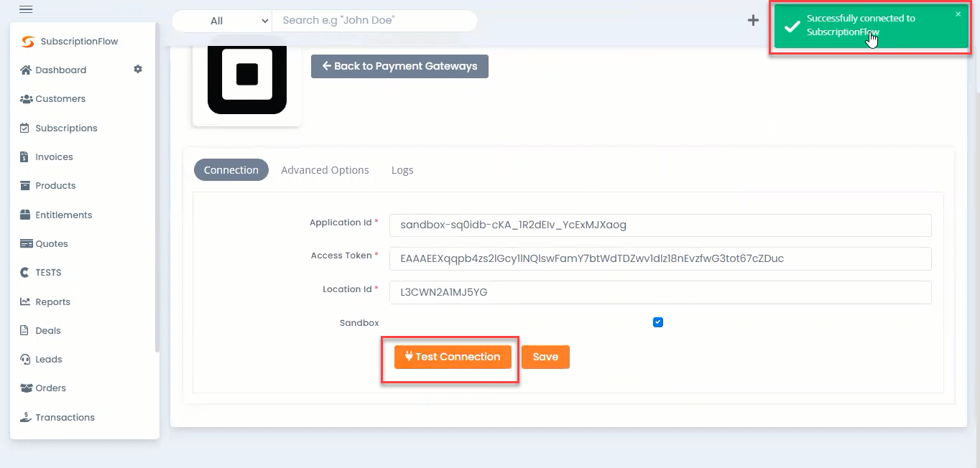Go to Customers menu item
The width and height of the screenshot is (980, 468).
click(60, 99)
